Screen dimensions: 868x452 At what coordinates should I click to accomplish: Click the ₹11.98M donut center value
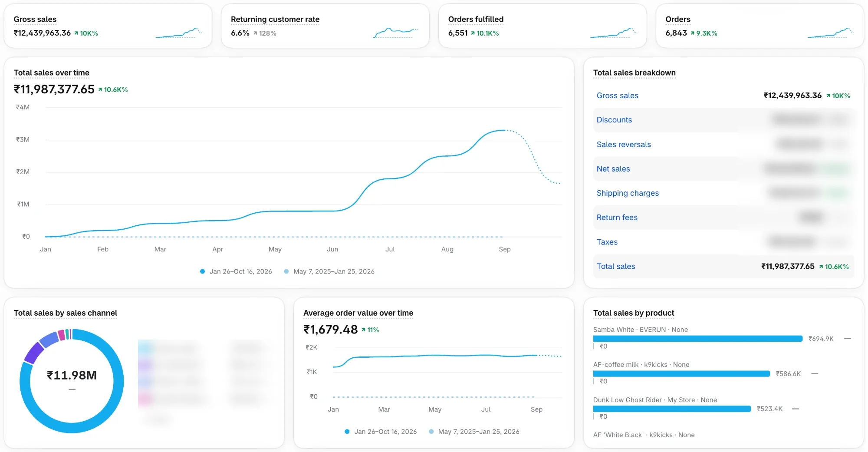72,375
